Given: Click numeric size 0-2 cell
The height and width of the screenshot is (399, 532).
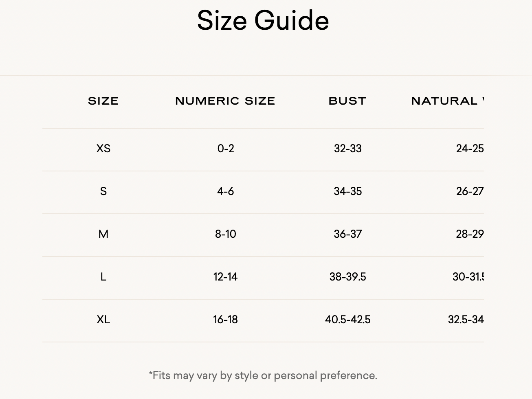Looking at the screenshot, I should pos(226,149).
